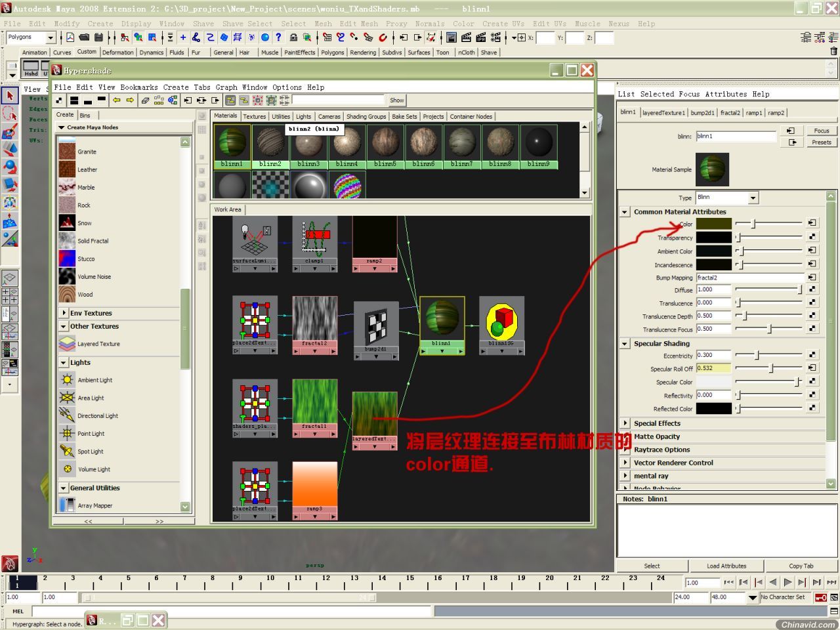The height and width of the screenshot is (630, 840).
Task: Pick the Rock texture swatch
Action: pos(67,205)
